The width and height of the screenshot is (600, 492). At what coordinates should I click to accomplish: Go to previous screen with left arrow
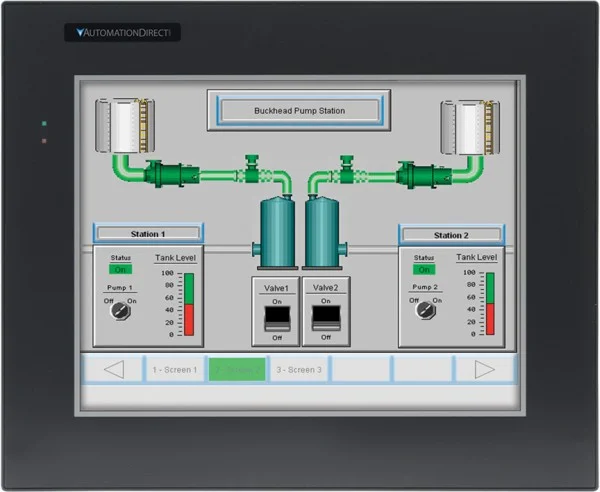[114, 370]
